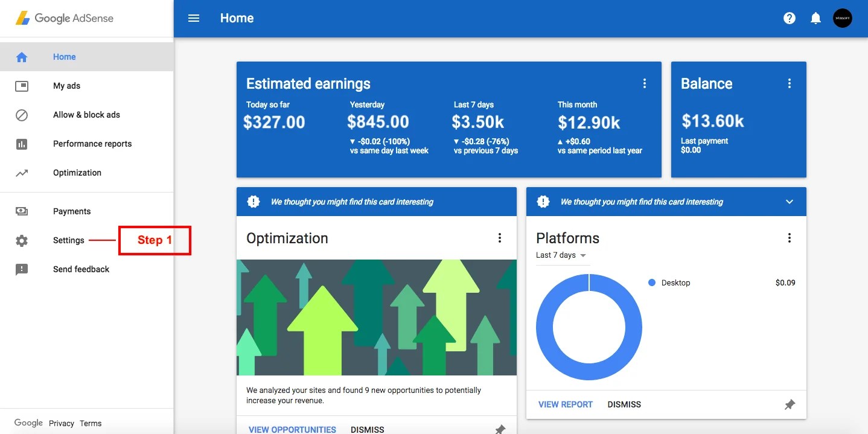This screenshot has height=434, width=868.
Task: Open the Performance reports chart icon
Action: click(22, 144)
